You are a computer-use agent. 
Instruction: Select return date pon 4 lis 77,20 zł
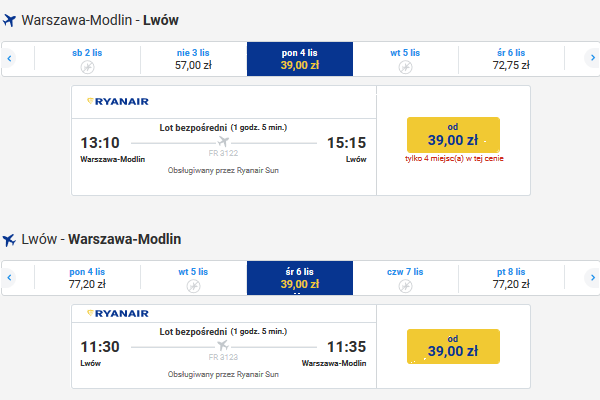87,278
